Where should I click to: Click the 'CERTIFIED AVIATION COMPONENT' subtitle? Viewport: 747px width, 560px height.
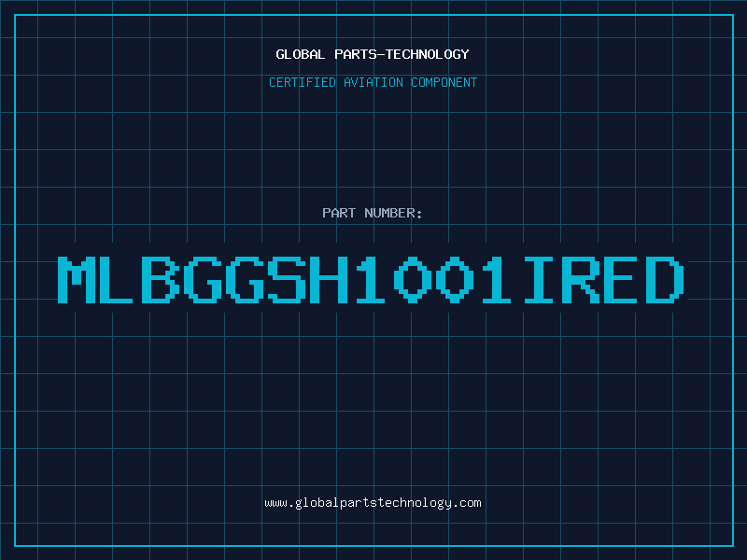tap(373, 82)
